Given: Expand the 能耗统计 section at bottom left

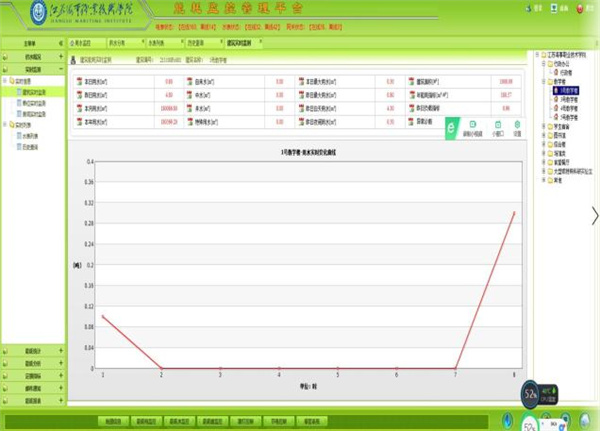Looking at the screenshot, I should [61, 351].
